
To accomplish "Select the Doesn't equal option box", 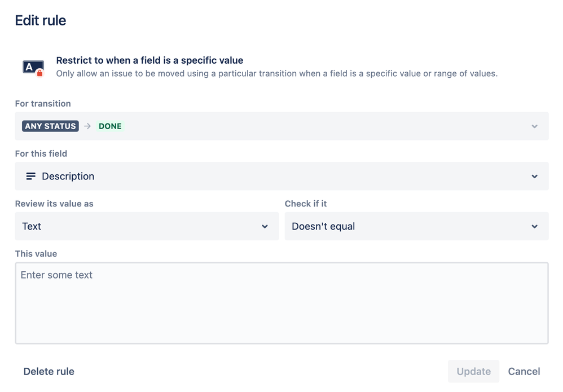I will click(x=416, y=226).
